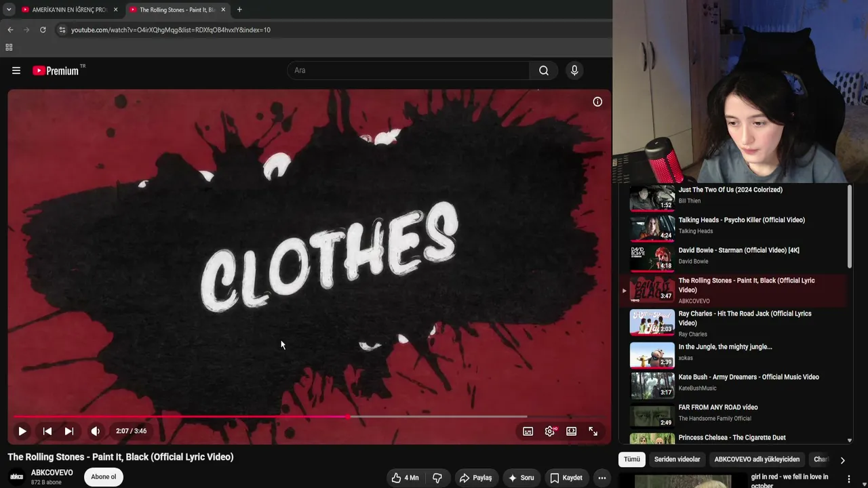The image size is (868, 488).
Task: Enter fullscreen on the video player
Action: (x=593, y=431)
